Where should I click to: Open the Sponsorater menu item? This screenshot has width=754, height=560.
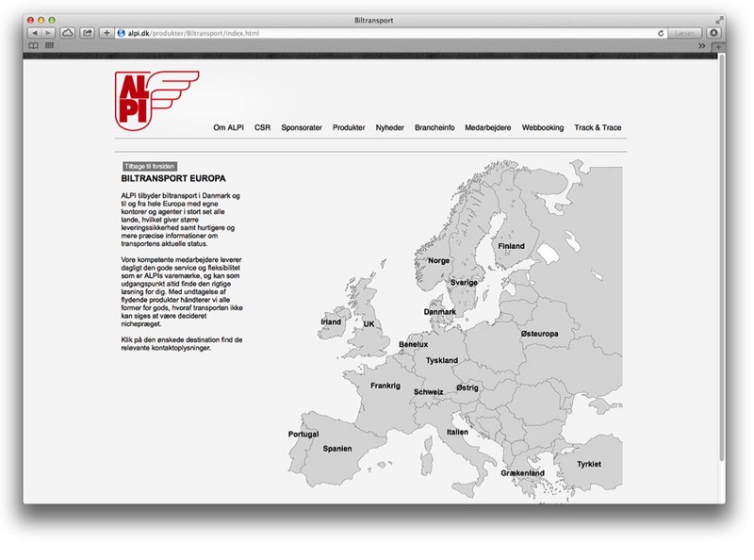coord(302,127)
